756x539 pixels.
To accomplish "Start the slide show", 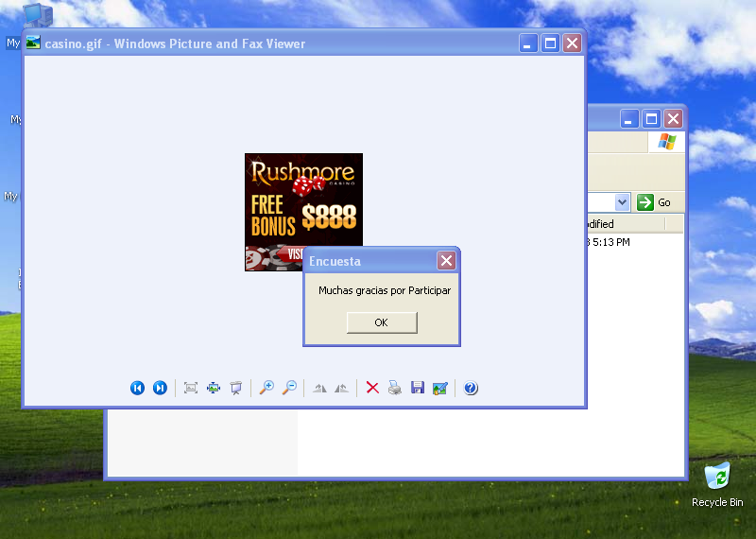I will (x=236, y=388).
